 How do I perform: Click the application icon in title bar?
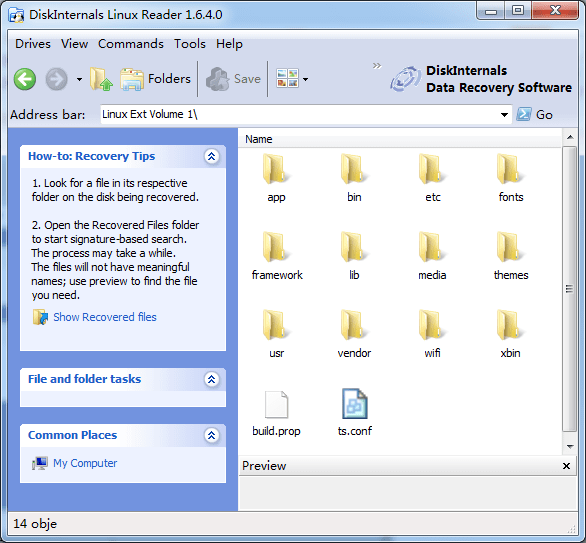(16, 15)
